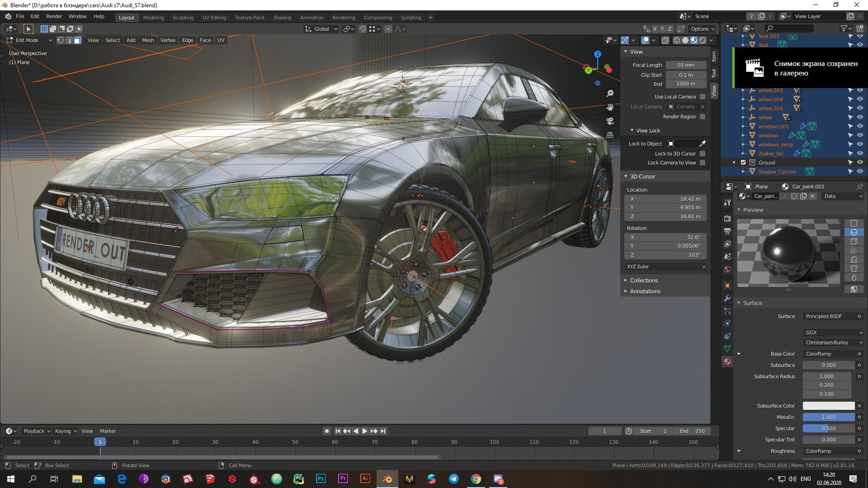This screenshot has height=488, width=868.
Task: Open XYZ Euler rotation mode dropdown
Action: click(x=665, y=267)
